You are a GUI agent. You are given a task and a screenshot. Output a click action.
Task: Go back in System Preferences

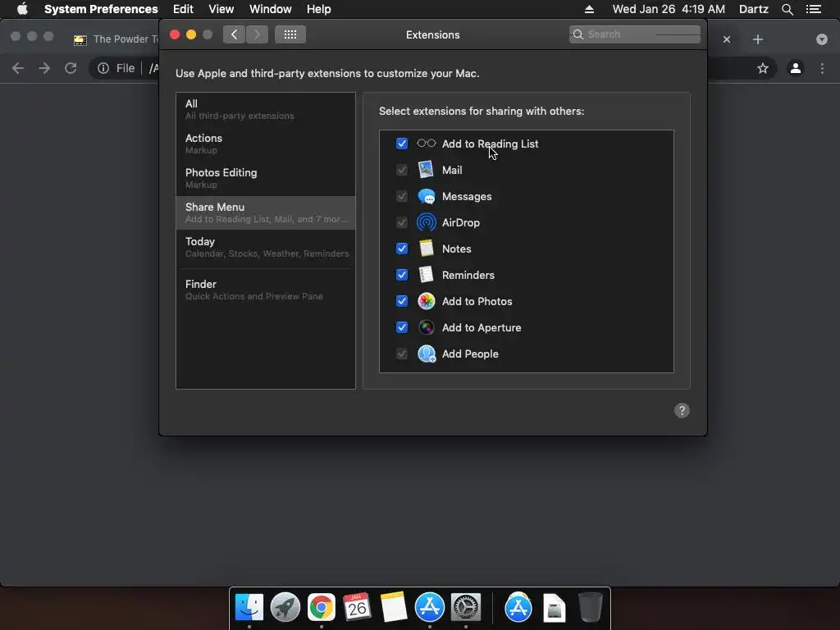(x=234, y=34)
